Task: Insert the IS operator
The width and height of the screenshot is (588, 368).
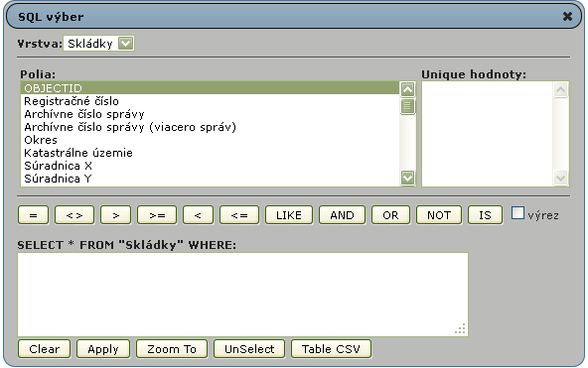Action: pyautogui.click(x=486, y=215)
